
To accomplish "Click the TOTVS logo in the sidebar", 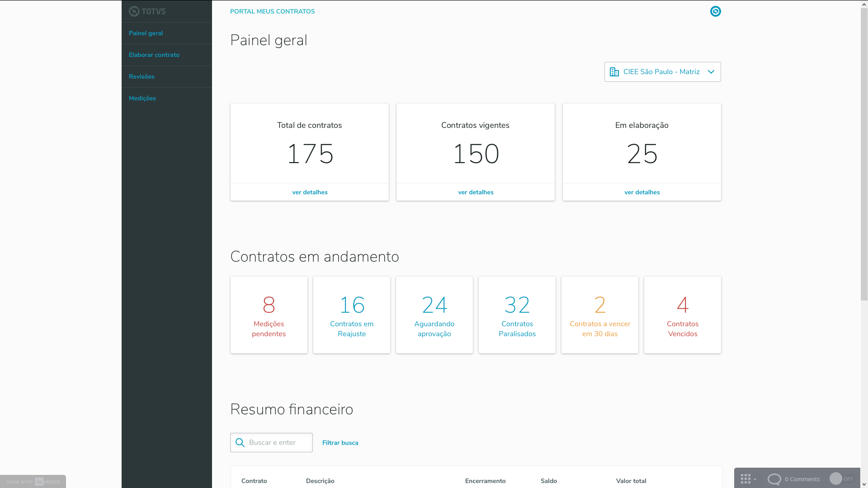I will pyautogui.click(x=147, y=11).
